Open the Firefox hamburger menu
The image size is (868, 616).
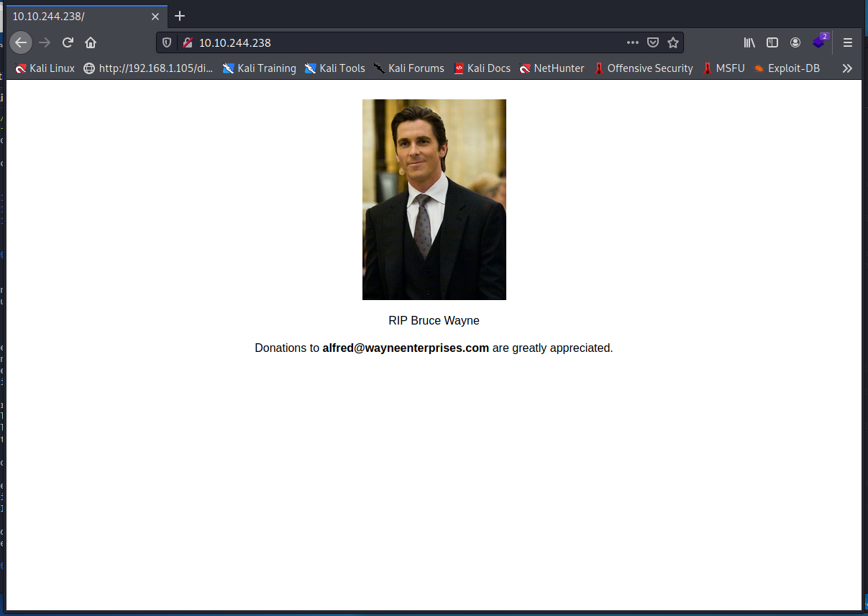[x=848, y=42]
